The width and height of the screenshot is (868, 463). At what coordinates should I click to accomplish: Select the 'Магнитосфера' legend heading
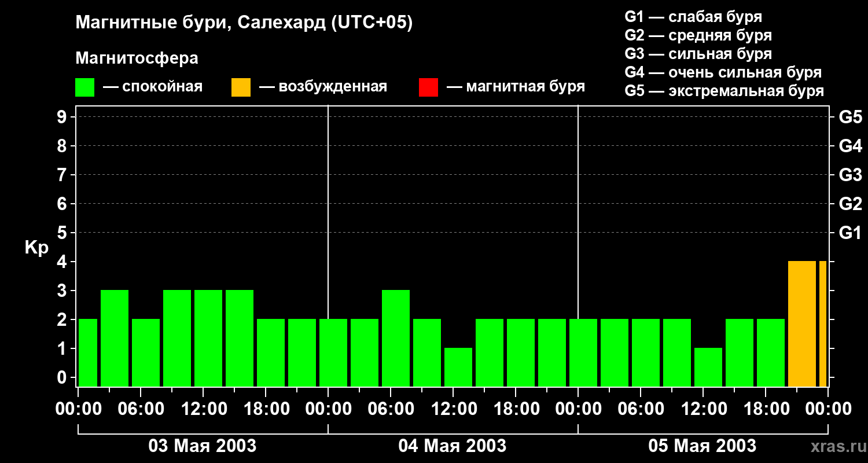pos(137,58)
